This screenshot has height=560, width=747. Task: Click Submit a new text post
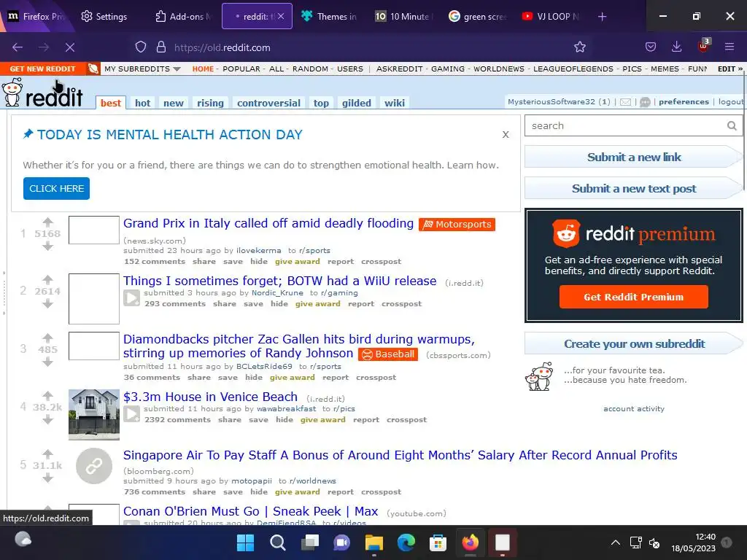(634, 189)
